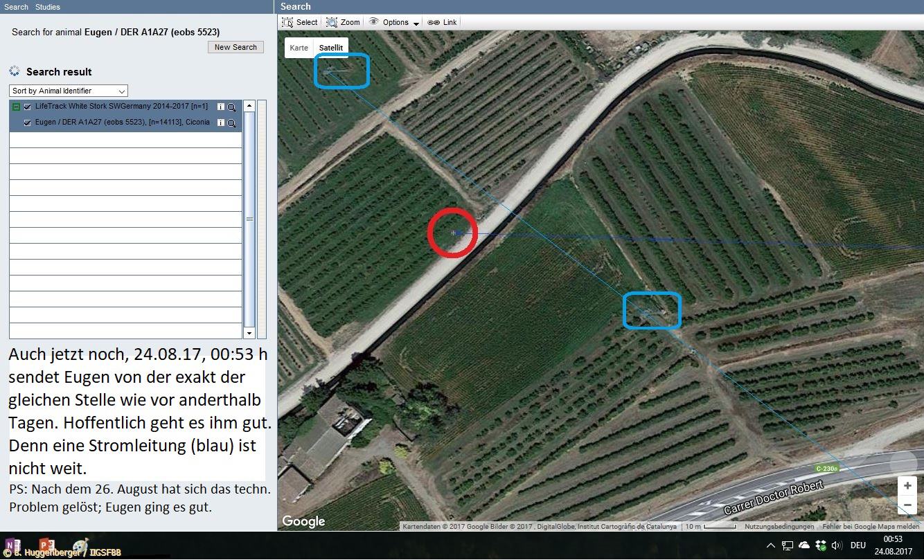Viewport: 924px width, 560px height.
Task: Uncheck the LifeTrack White Stork study checkbox
Action: pyautogui.click(x=28, y=107)
